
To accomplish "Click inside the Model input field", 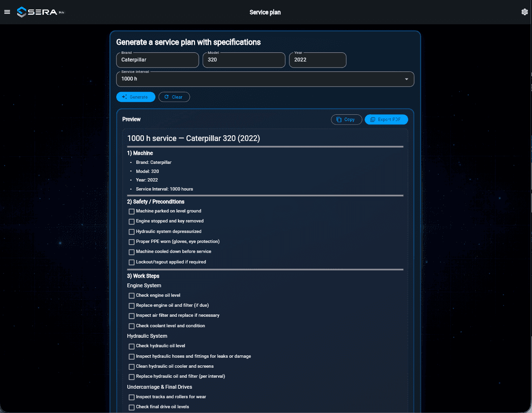I will [x=244, y=60].
